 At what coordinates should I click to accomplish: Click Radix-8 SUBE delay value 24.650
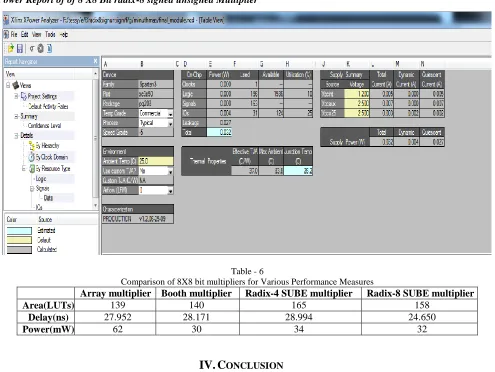[x=422, y=317]
